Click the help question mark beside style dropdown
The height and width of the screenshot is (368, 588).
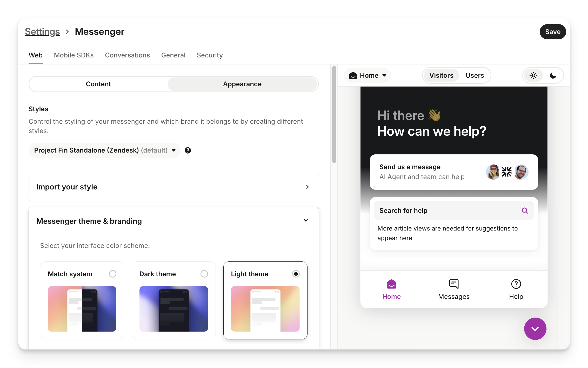(x=188, y=150)
